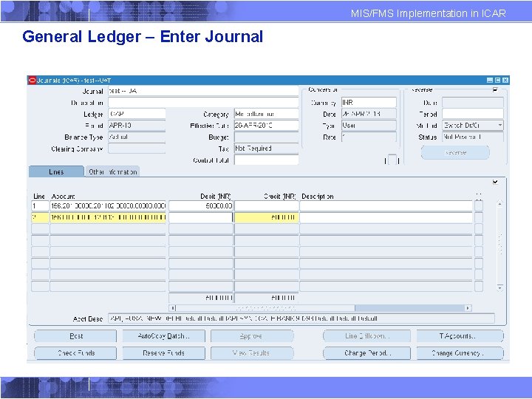This screenshot has height=399, width=532.
Task: Click the Credit cell of line 1
Action: coord(266,206)
